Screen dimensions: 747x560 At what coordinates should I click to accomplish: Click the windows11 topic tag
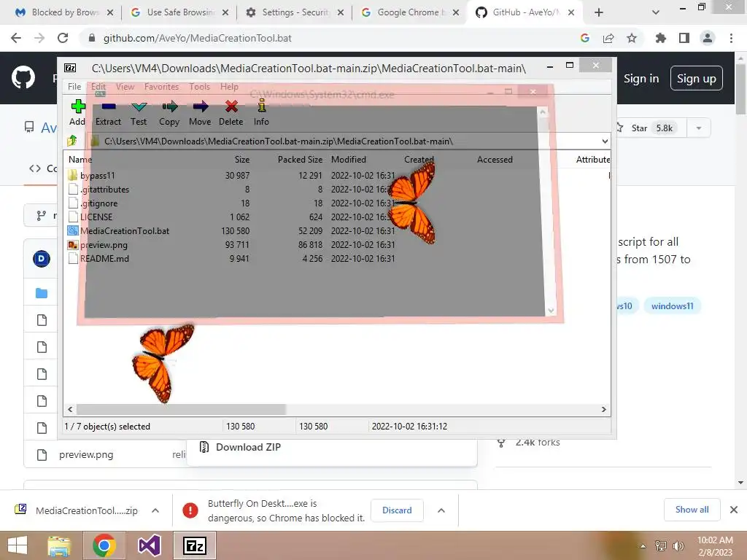point(672,306)
